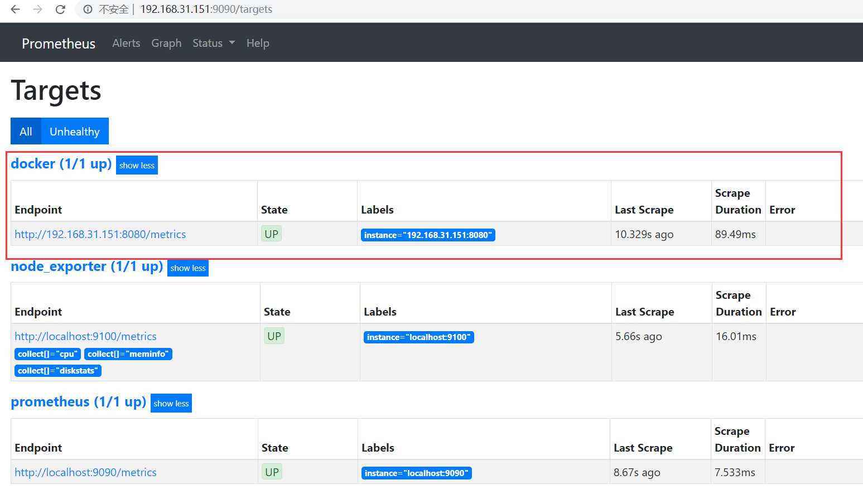Open the site security info icon
863x504 pixels.
coord(88,9)
